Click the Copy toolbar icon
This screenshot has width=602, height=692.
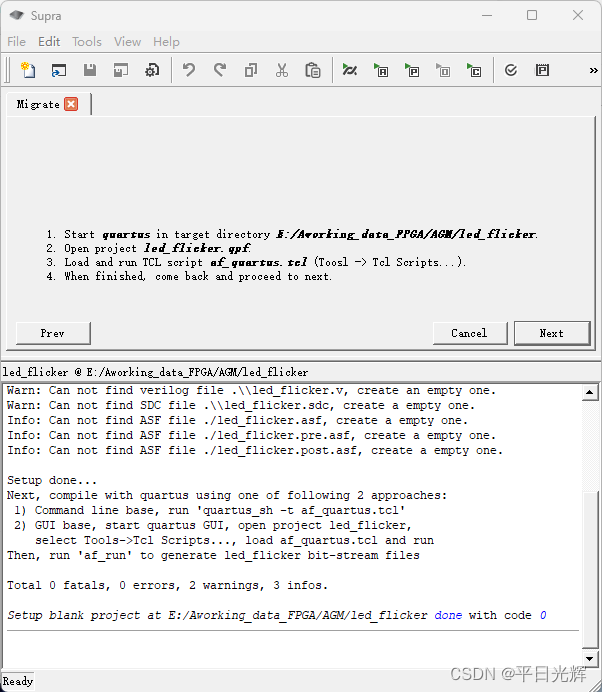tap(251, 70)
